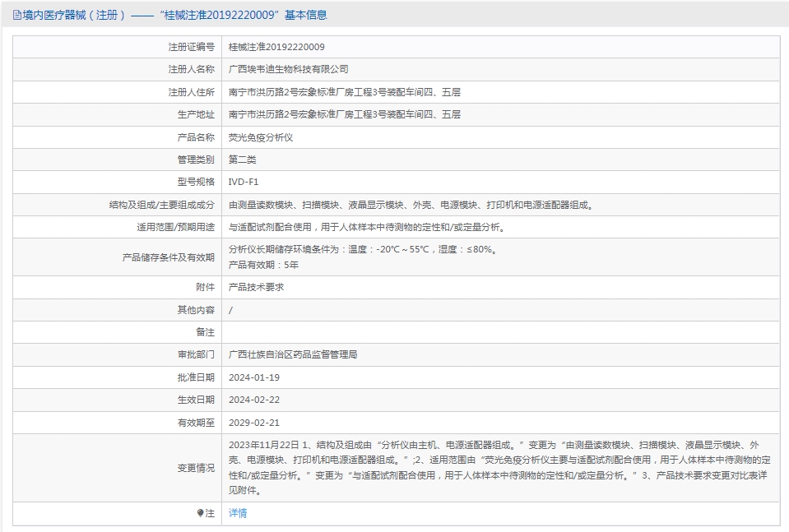
Task: Click the address value in 注册人住所 row
Action: tap(344, 92)
